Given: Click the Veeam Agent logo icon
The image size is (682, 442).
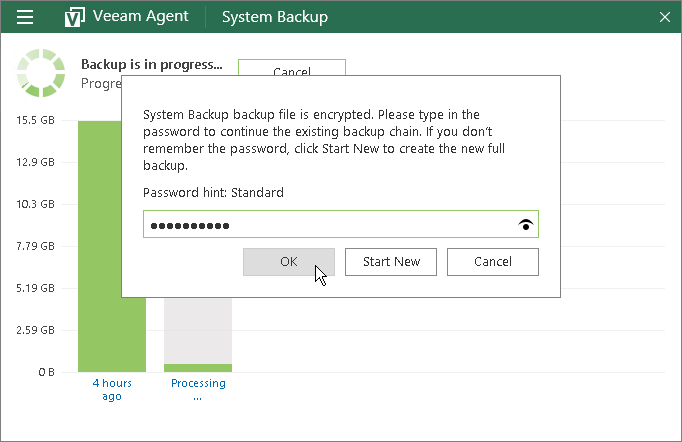Looking at the screenshot, I should [x=73, y=17].
